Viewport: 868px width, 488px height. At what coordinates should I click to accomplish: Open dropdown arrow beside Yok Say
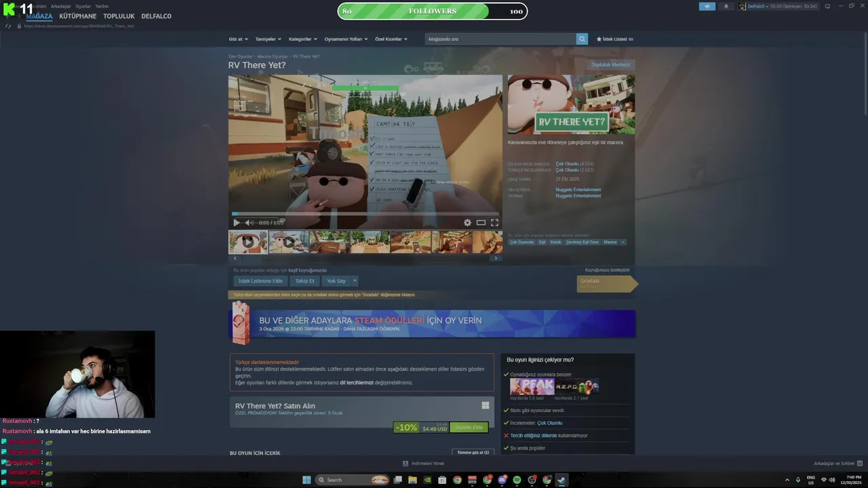point(354,281)
